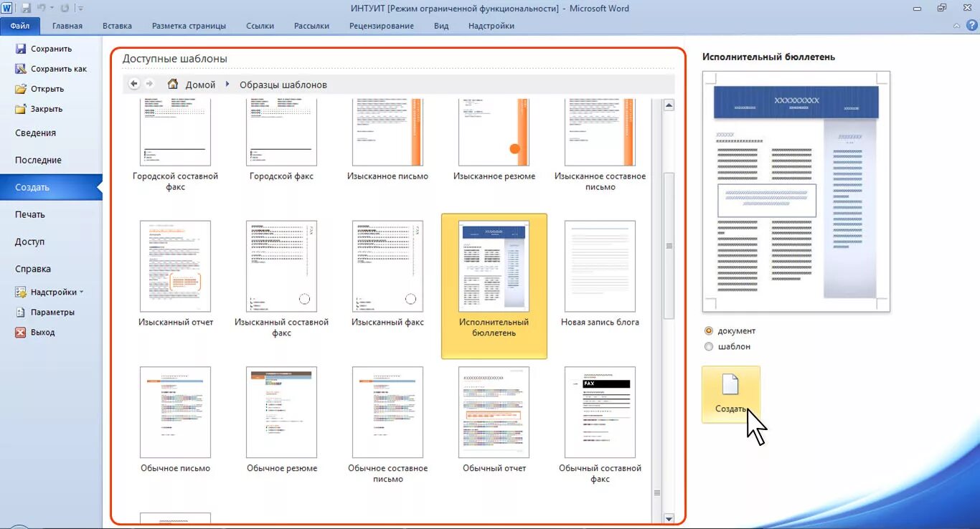
Task: Click Выход to exit Word
Action: click(x=34, y=333)
